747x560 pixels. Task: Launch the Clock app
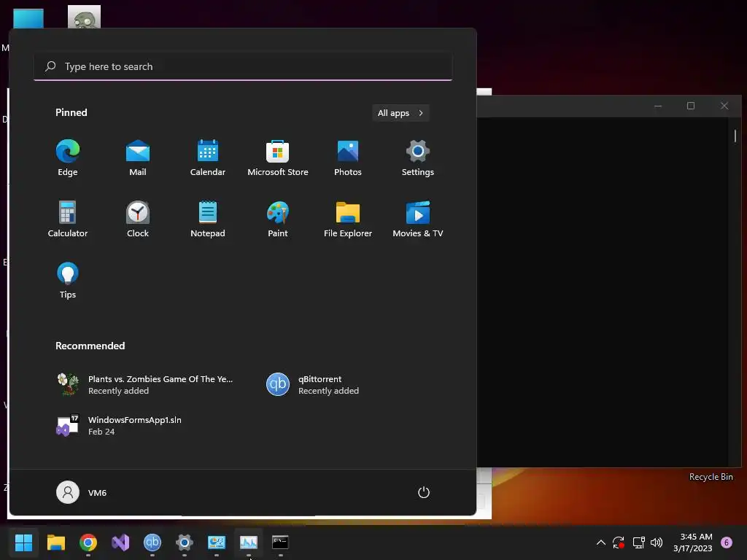pyautogui.click(x=138, y=219)
